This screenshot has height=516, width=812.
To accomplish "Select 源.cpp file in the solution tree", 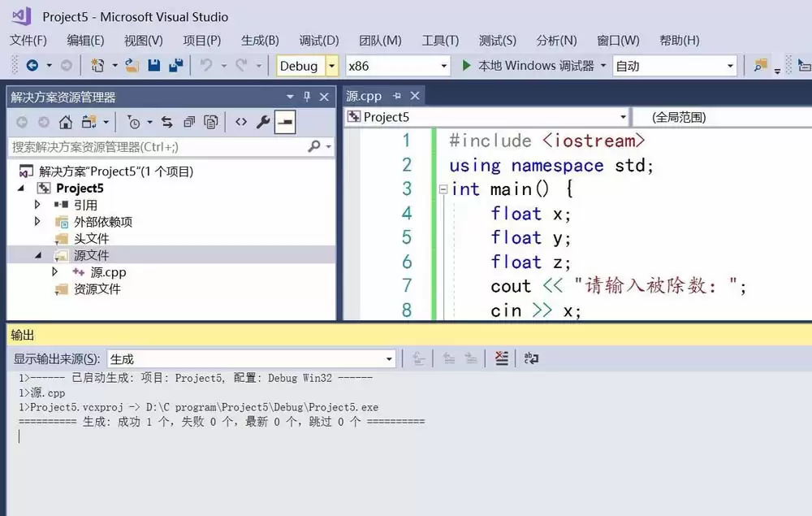I will [x=108, y=272].
